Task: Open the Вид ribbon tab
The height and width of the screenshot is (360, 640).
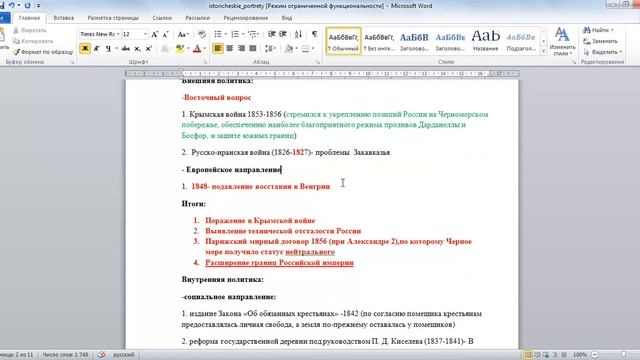Action: click(x=287, y=18)
